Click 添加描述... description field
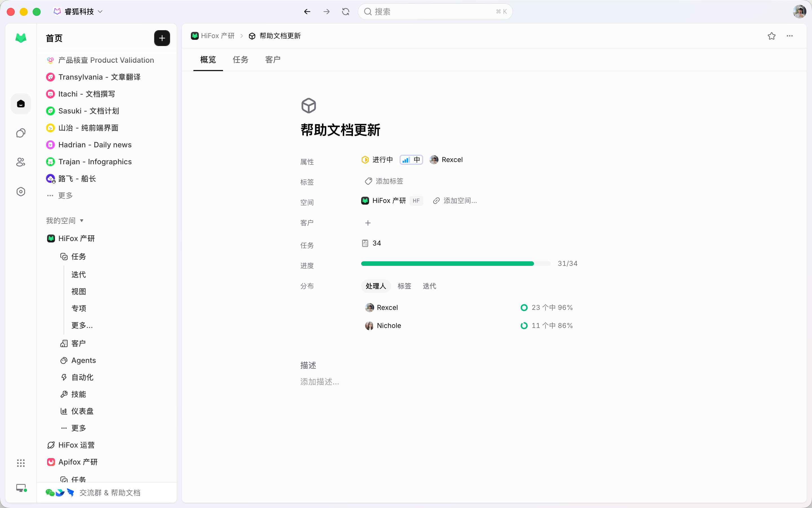Viewport: 812px width, 508px height. [319, 382]
